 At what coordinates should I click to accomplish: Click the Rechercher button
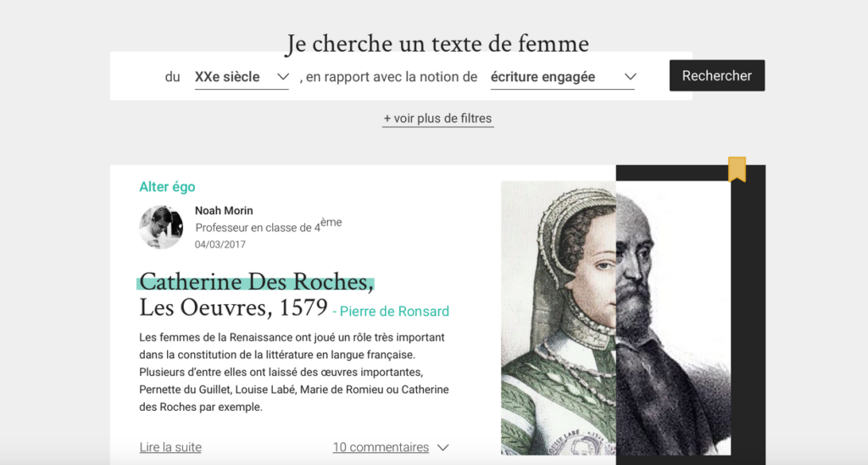click(x=717, y=75)
